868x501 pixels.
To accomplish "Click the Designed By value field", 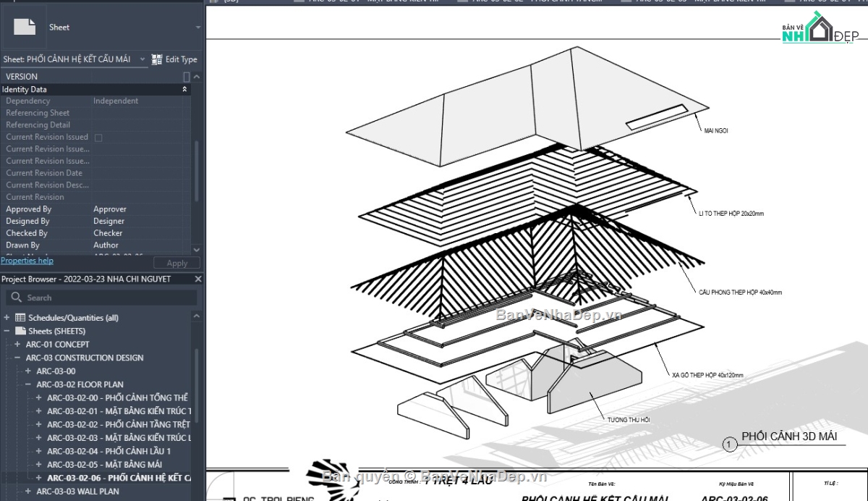I will [137, 222].
